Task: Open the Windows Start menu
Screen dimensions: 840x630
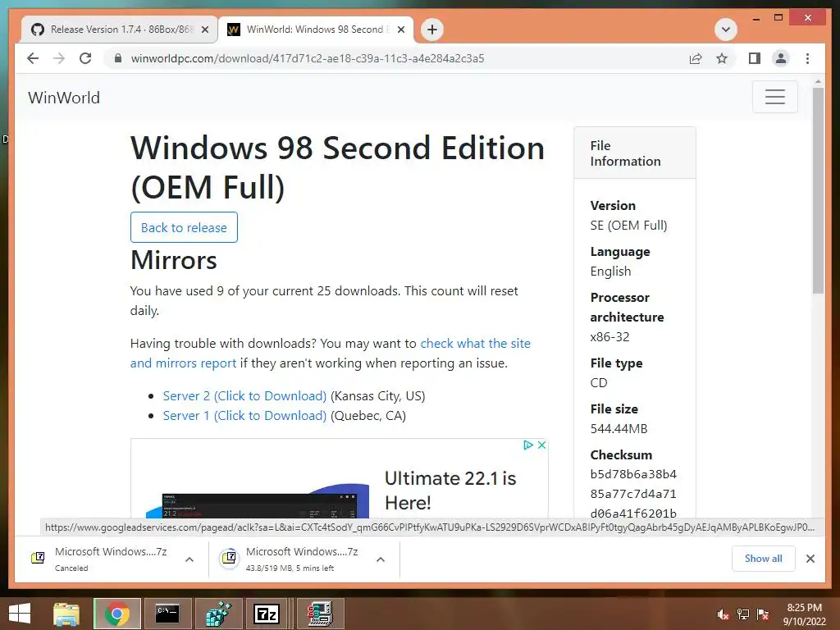Action: point(20,614)
